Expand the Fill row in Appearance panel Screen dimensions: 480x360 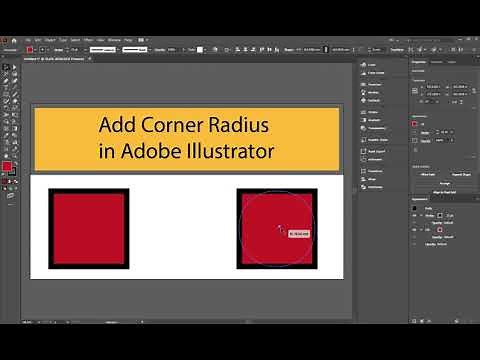[x=421, y=230]
